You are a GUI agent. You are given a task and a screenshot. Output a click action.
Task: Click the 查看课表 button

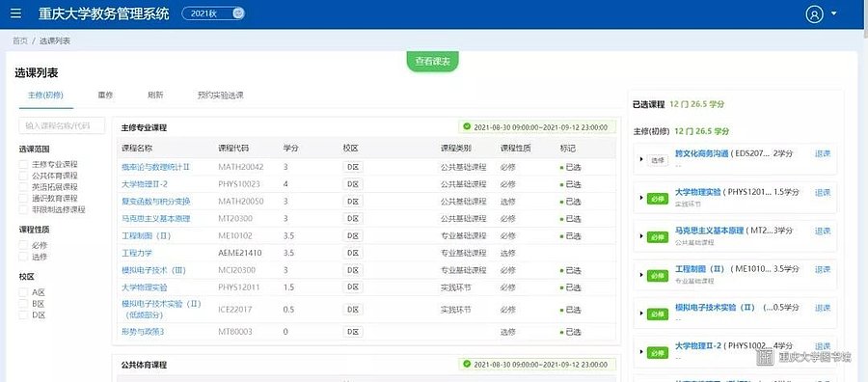433,61
